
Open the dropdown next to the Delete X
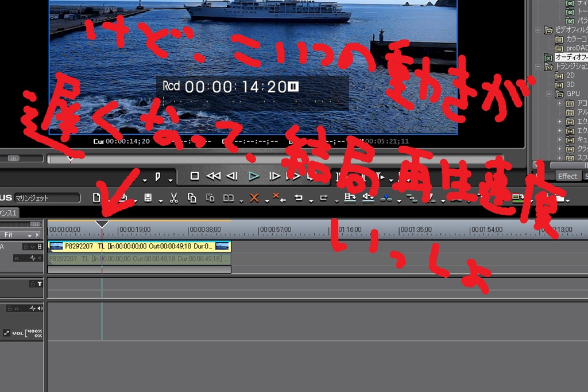point(266,201)
